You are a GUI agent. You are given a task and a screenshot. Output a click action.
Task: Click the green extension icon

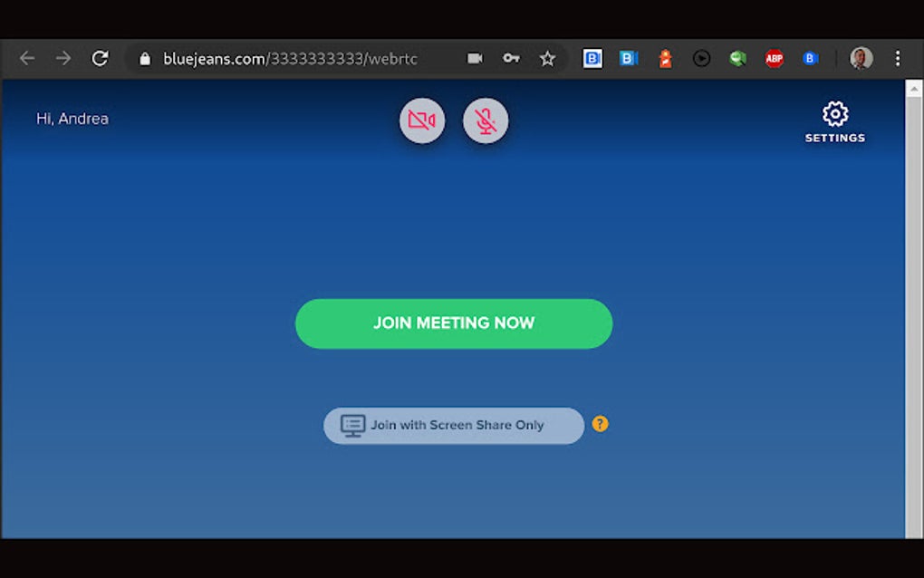pyautogui.click(x=737, y=58)
